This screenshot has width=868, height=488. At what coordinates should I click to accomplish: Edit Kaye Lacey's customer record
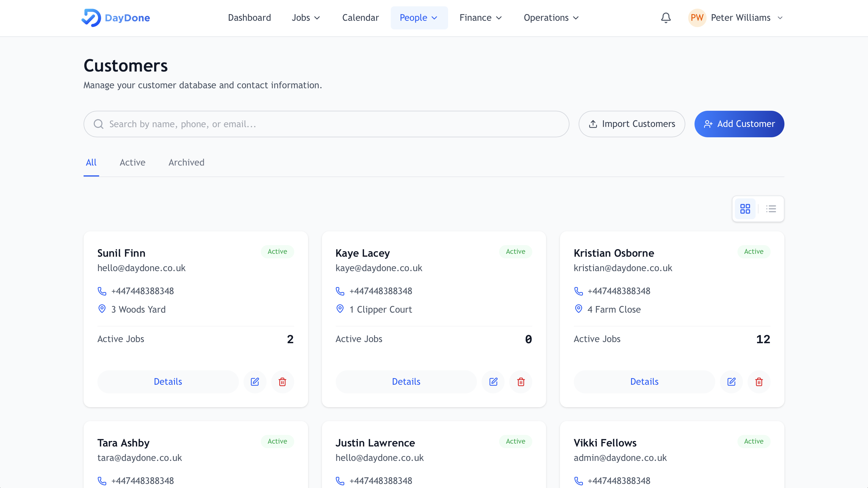click(x=493, y=382)
